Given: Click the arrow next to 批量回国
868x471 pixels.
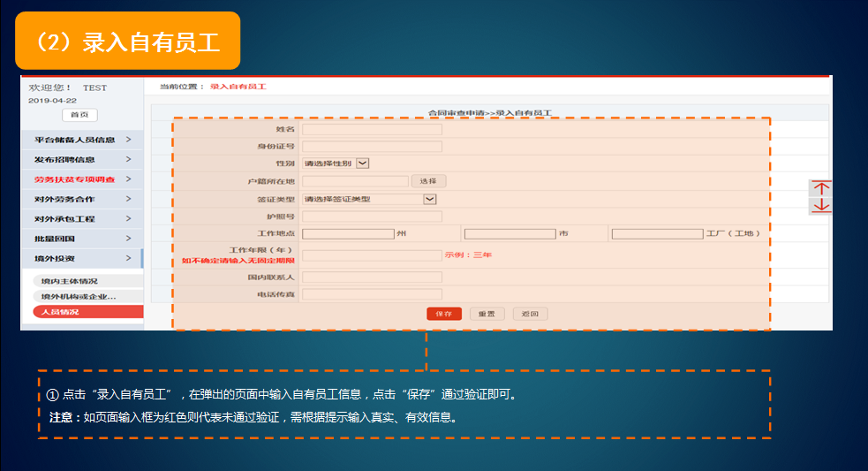Looking at the screenshot, I should pos(128,239).
